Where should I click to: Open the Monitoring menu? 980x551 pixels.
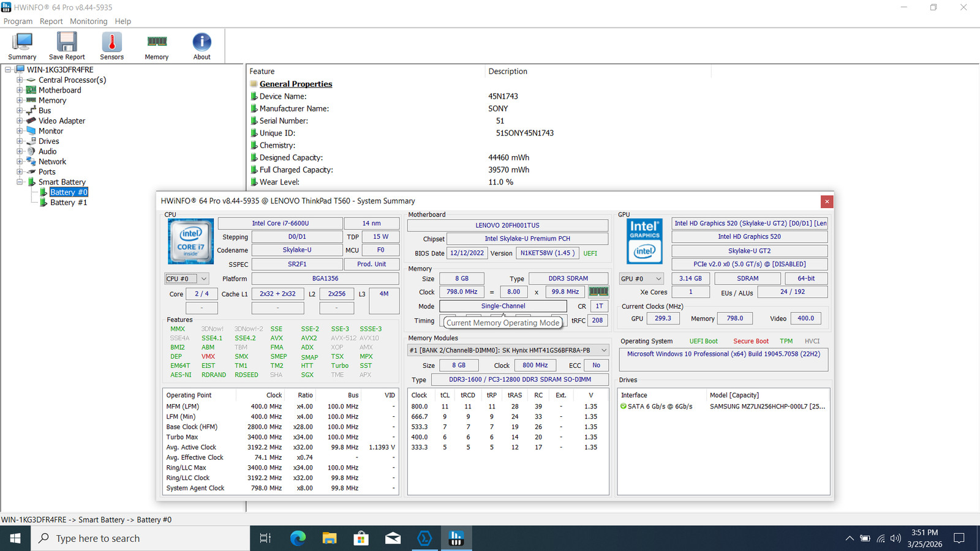(x=89, y=21)
